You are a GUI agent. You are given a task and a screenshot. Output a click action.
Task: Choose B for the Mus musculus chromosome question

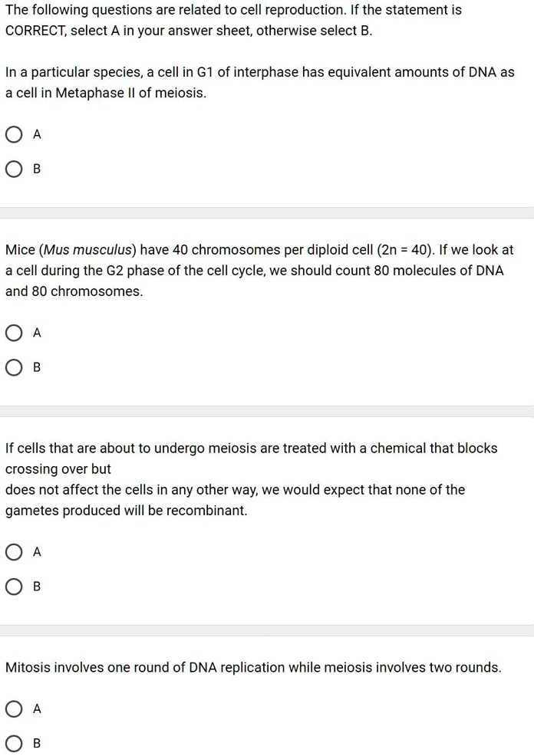[14, 367]
